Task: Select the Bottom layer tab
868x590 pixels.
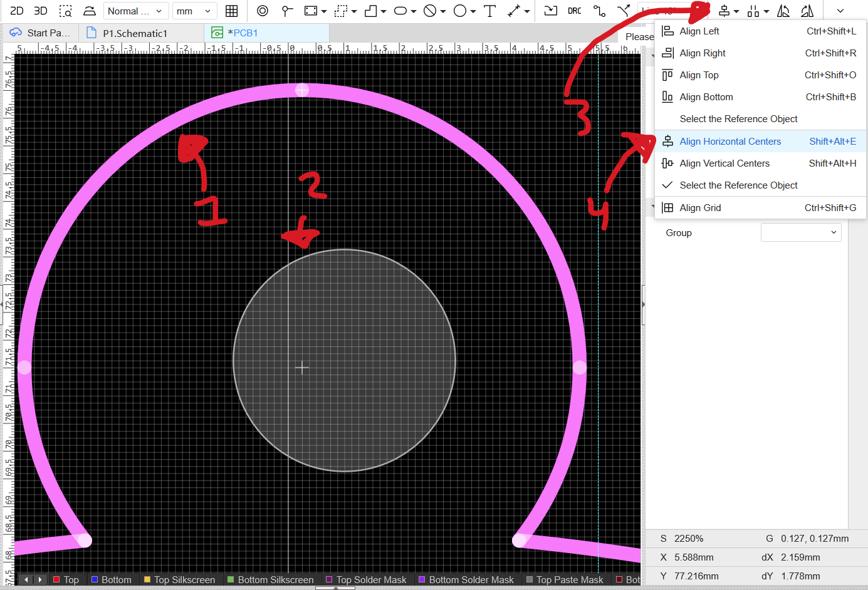Action: tap(116, 580)
